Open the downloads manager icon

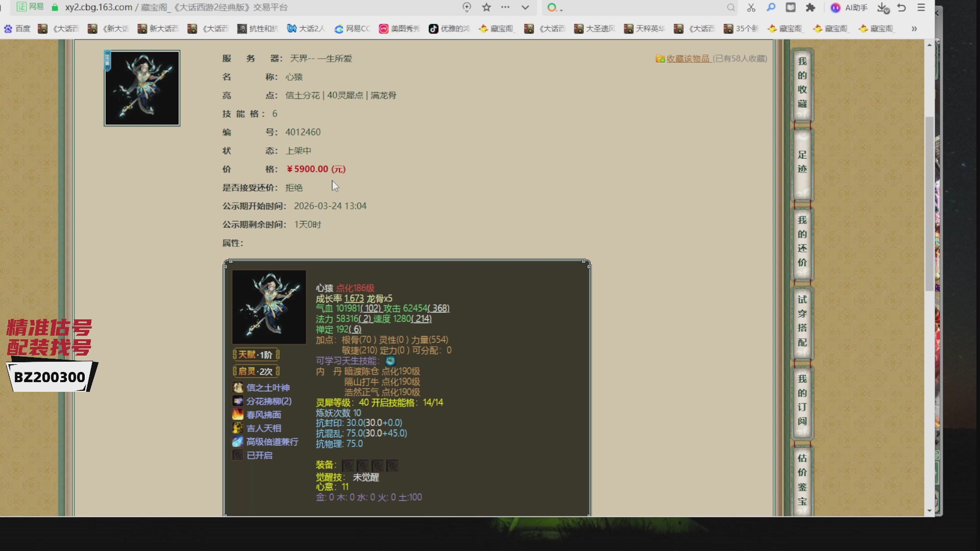(883, 9)
